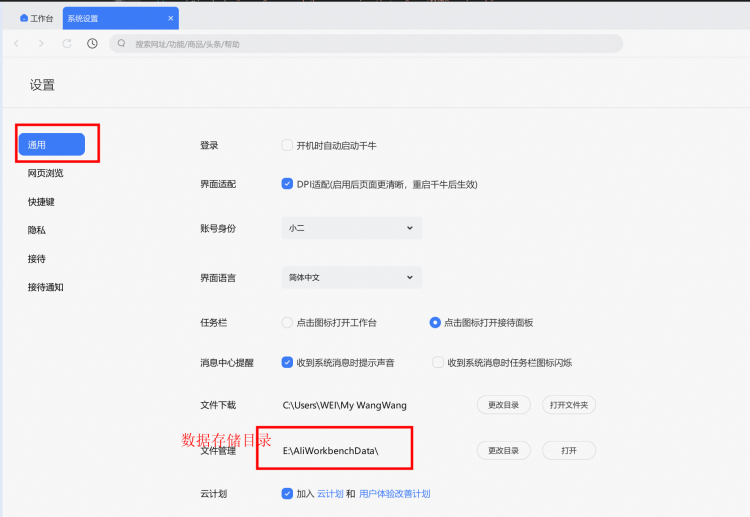Enable 收到系统消息时任务栏图标闪烁 checkbox
The height and width of the screenshot is (517, 750).
[438, 362]
